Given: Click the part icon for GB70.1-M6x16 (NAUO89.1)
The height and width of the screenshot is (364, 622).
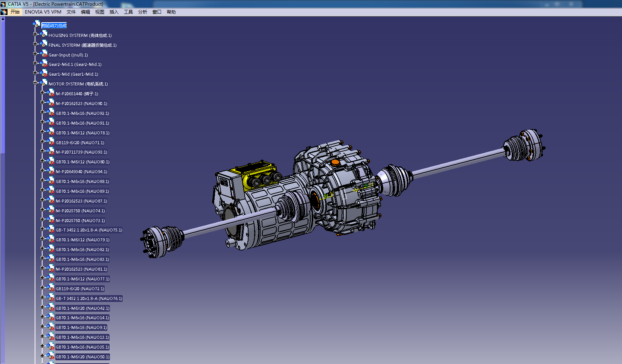Looking at the screenshot, I should [x=50, y=190].
